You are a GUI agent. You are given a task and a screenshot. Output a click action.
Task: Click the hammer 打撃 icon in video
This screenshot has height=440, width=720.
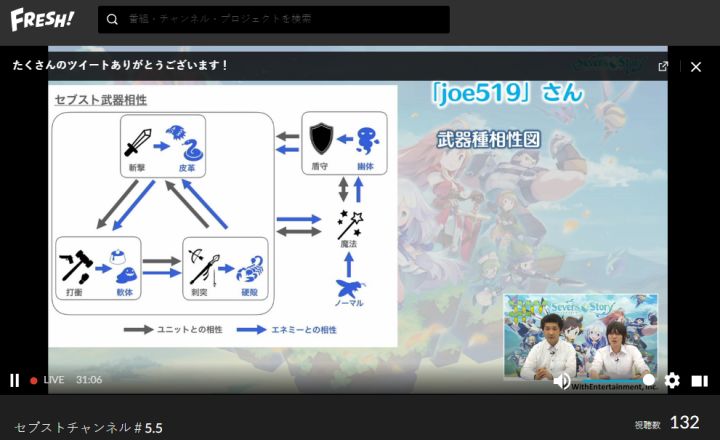point(76,266)
